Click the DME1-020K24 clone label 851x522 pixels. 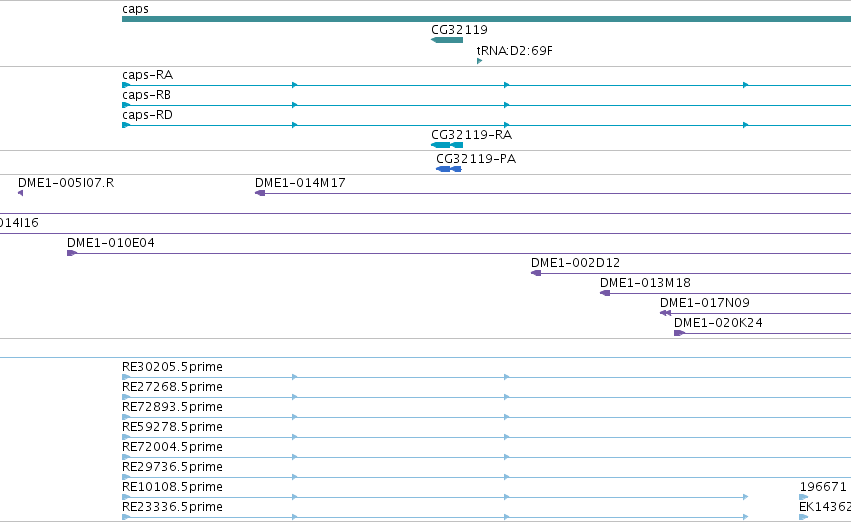click(x=718, y=323)
